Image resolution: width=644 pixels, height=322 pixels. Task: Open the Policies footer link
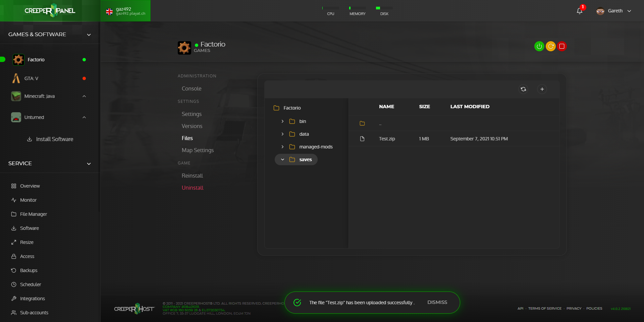click(x=594, y=308)
